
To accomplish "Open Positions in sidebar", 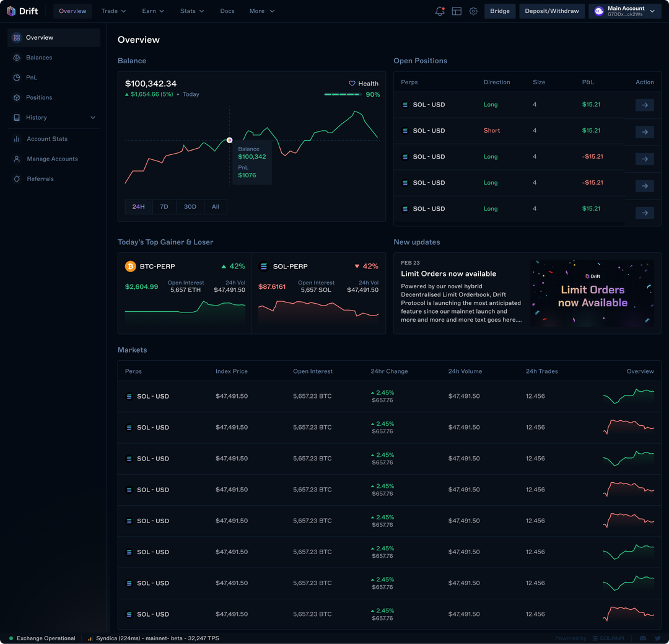I will (x=54, y=97).
